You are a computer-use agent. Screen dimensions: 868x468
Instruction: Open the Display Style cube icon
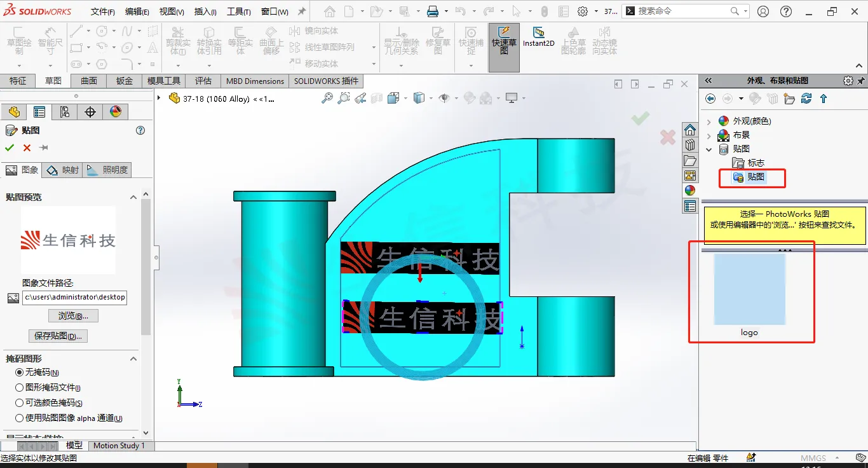click(x=419, y=98)
